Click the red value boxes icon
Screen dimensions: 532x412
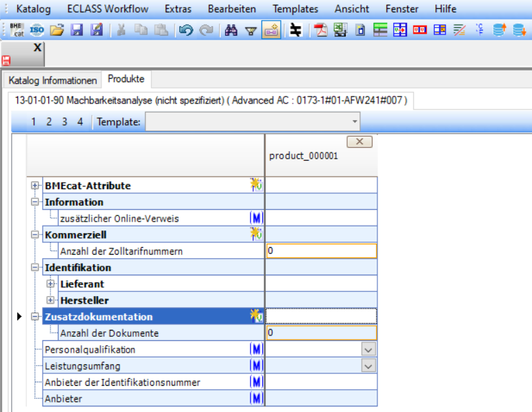click(420, 30)
